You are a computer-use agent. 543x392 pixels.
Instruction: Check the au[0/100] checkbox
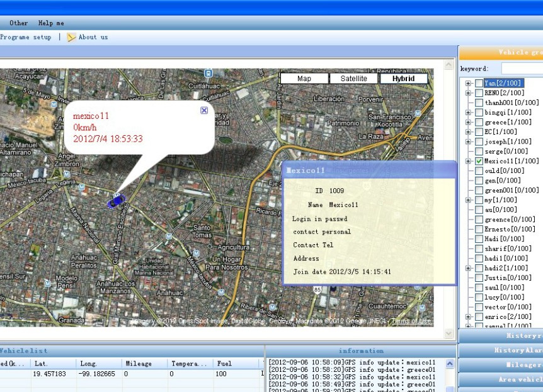pyautogui.click(x=479, y=210)
